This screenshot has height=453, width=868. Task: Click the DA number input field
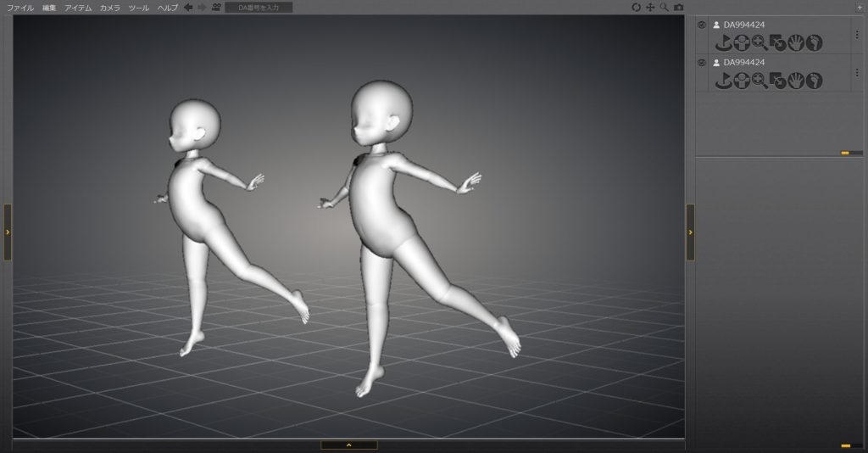point(259,7)
